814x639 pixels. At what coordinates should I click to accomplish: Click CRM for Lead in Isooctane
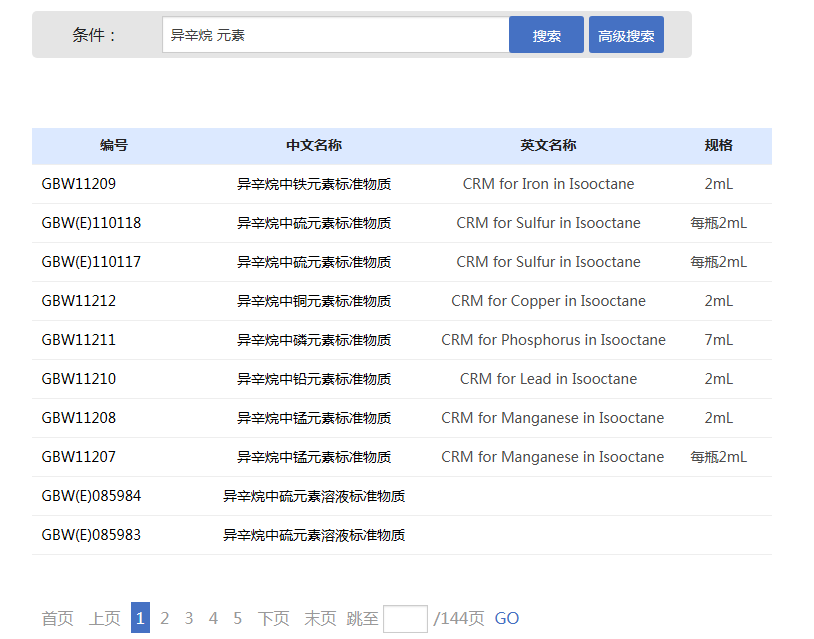point(548,379)
